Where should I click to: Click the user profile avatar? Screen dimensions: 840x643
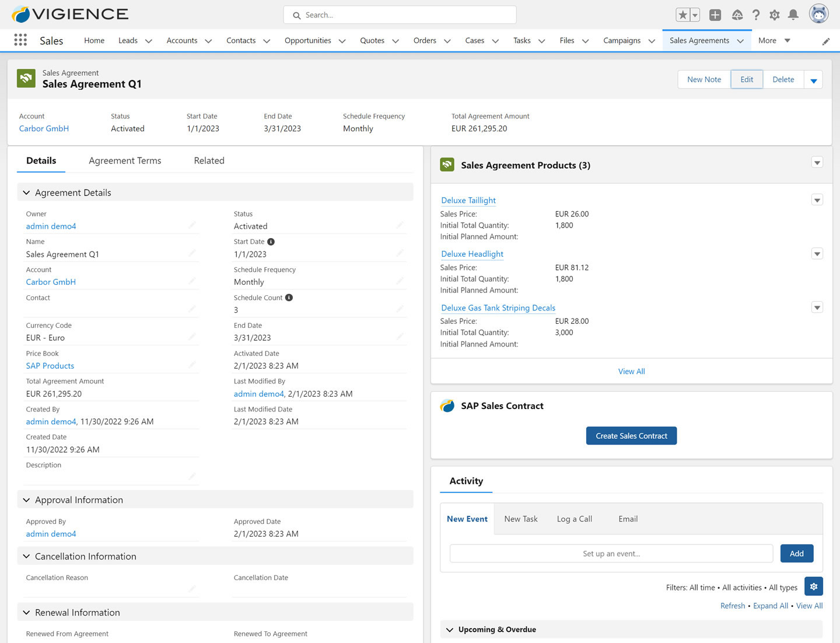pyautogui.click(x=819, y=13)
